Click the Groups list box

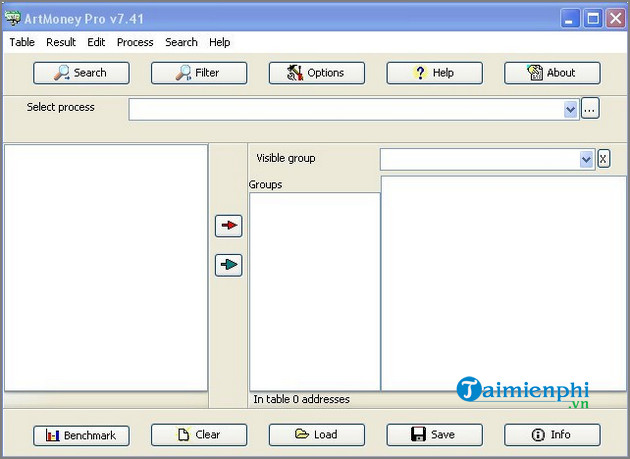pos(315,291)
